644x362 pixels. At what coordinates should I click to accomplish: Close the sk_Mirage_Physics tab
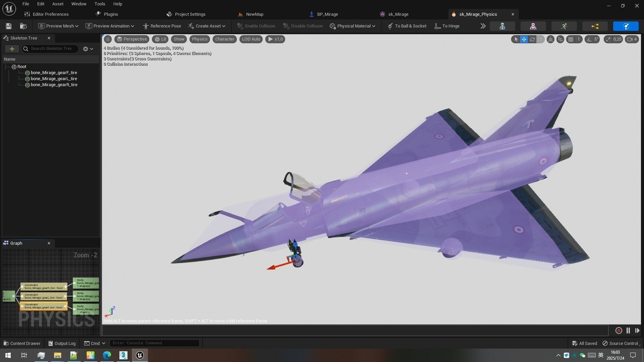513,14
